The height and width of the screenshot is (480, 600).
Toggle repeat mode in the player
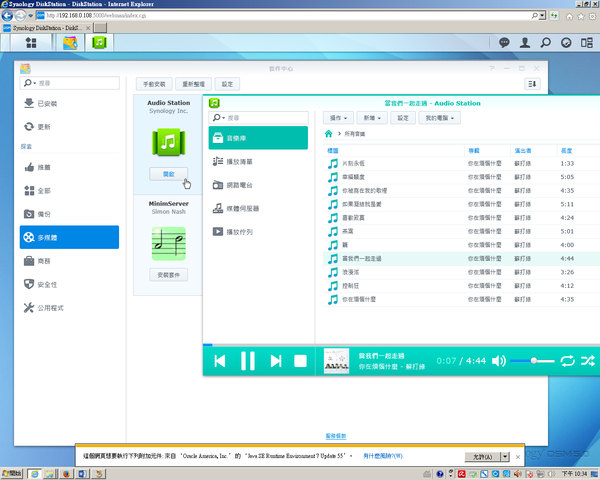click(568, 360)
